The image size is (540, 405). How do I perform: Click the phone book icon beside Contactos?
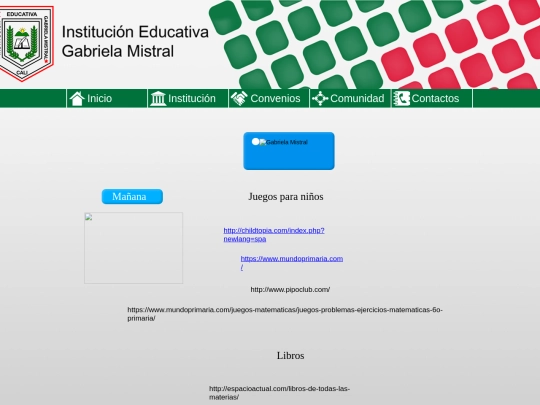click(402, 98)
